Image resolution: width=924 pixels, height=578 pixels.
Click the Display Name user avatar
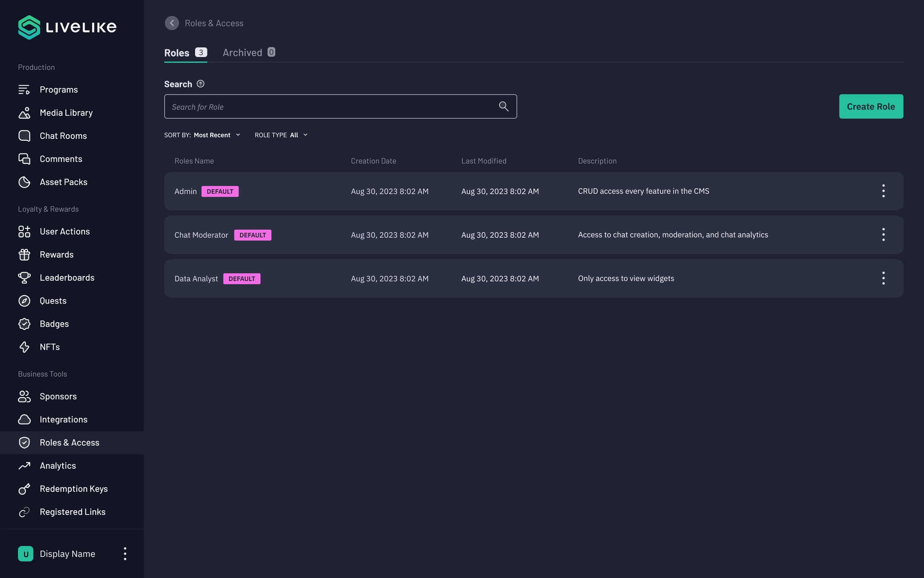tap(26, 554)
